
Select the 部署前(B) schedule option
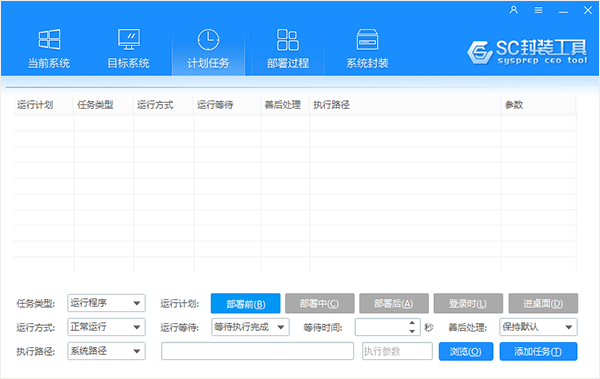pyautogui.click(x=245, y=304)
